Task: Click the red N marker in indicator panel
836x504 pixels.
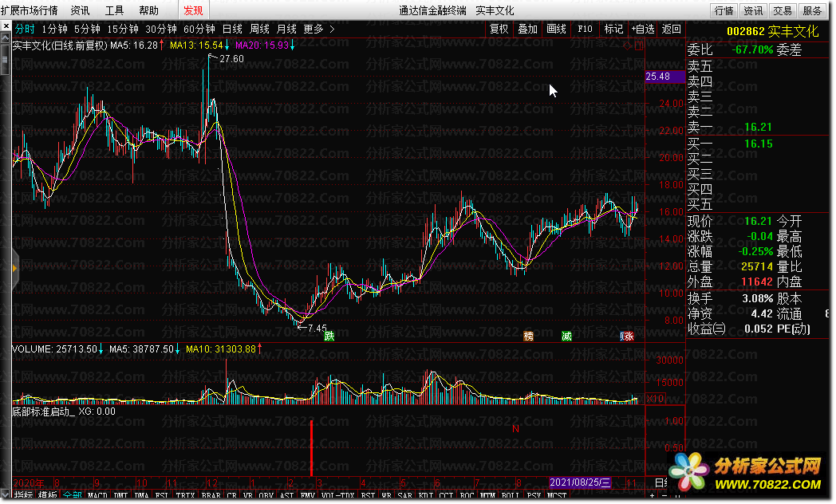Action: pyautogui.click(x=515, y=429)
